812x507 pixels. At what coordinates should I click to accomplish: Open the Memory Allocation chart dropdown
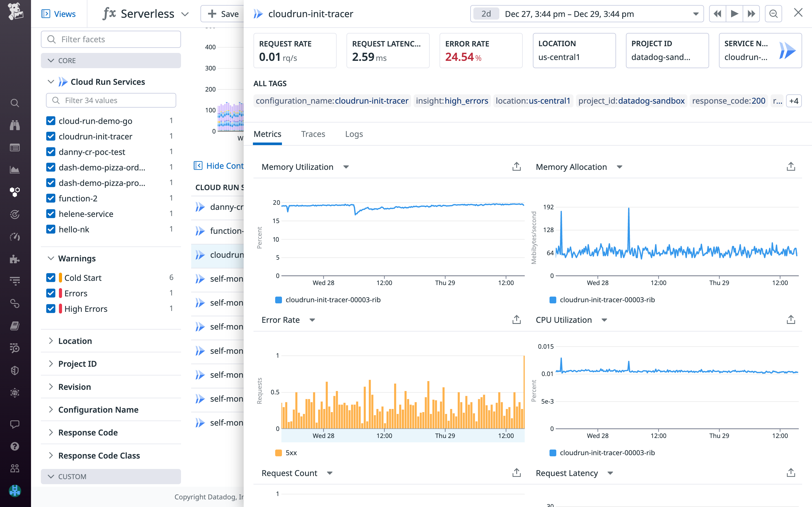click(620, 167)
